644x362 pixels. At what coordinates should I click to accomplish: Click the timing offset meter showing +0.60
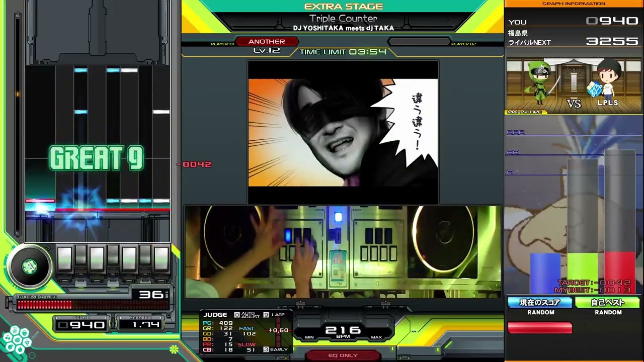coord(278,330)
